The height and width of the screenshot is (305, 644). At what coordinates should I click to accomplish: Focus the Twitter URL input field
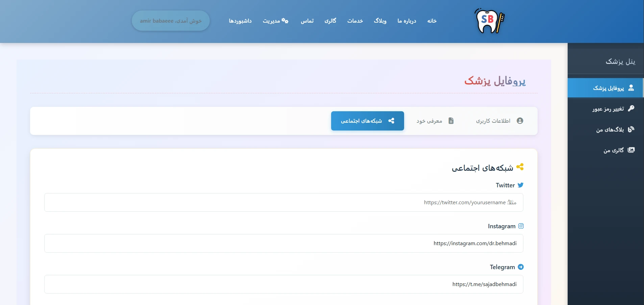(x=283, y=203)
